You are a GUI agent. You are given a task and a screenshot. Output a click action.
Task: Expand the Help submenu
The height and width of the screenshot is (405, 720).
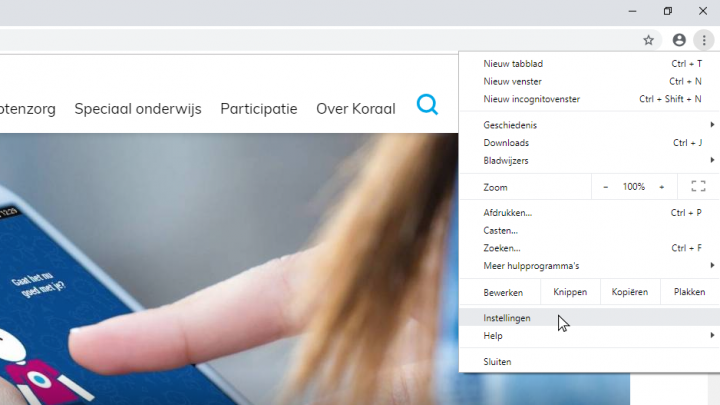[x=590, y=336]
